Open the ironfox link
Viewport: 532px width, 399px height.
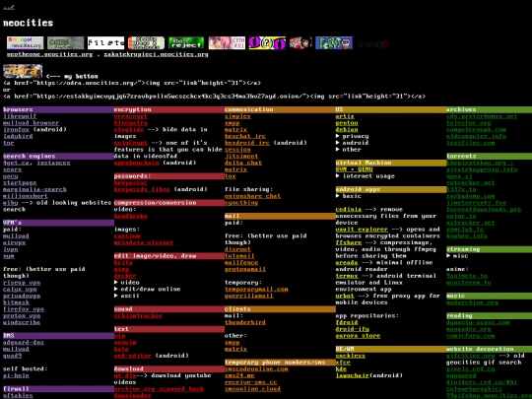pos(16,130)
